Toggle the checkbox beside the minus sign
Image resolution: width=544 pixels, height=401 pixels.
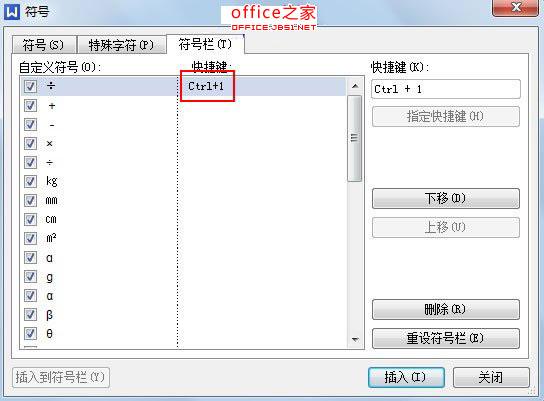pos(30,124)
